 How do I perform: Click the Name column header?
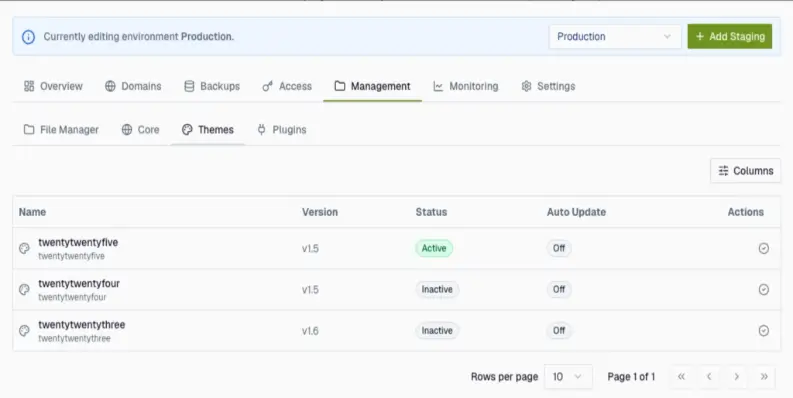32,212
